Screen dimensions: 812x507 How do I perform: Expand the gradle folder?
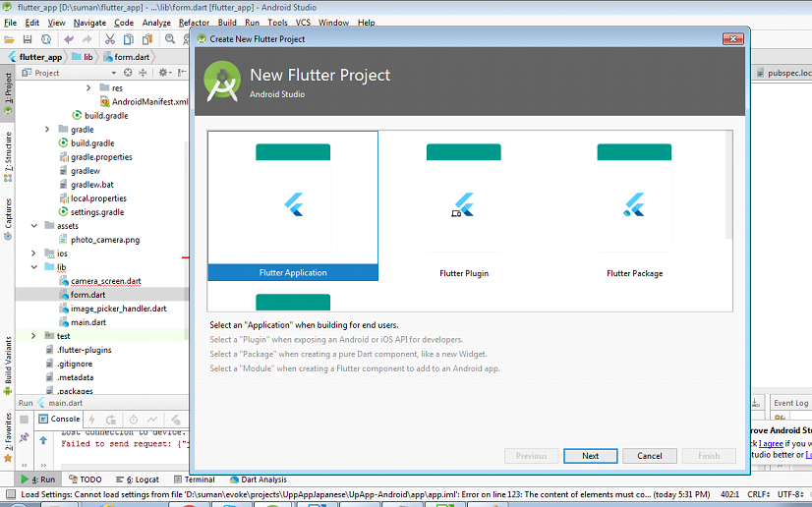(47, 130)
